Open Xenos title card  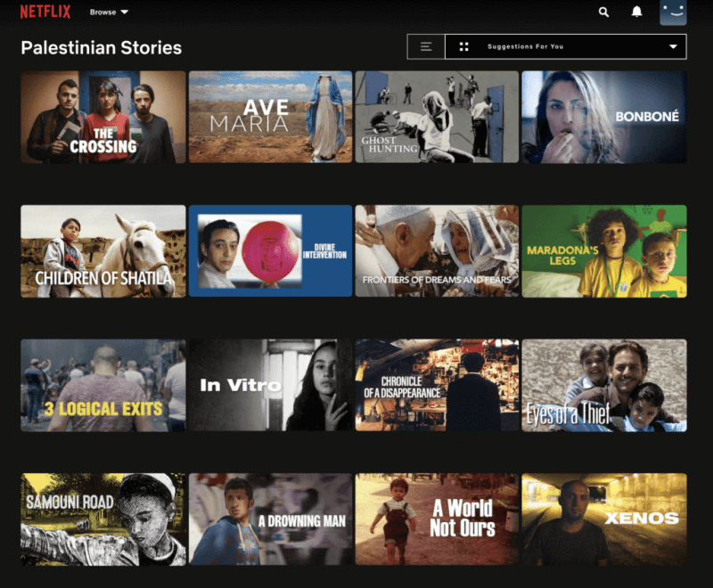604,519
